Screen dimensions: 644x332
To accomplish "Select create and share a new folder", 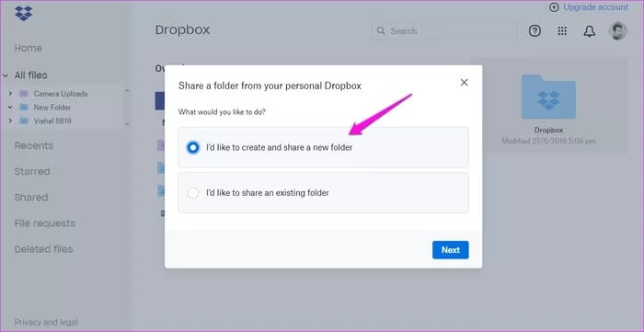I will [323, 147].
